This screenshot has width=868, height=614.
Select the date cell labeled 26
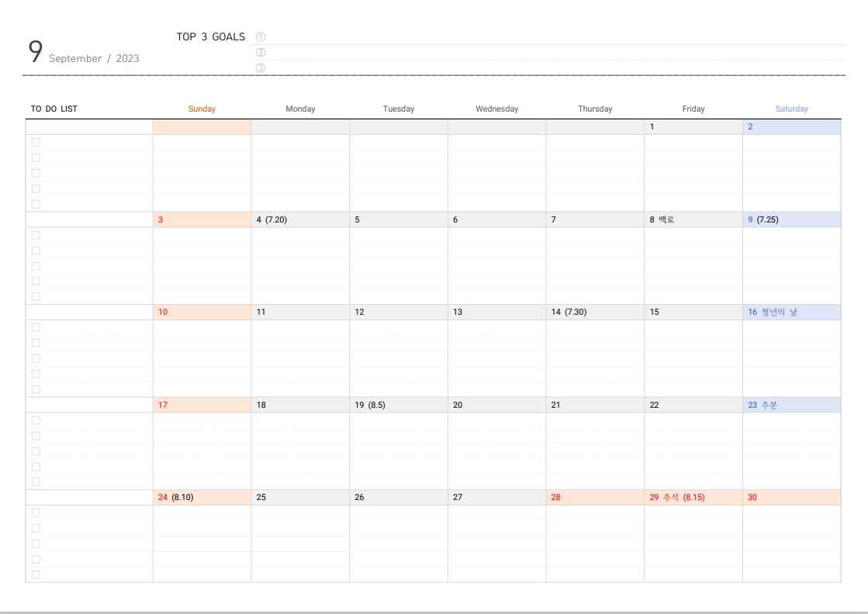399,497
